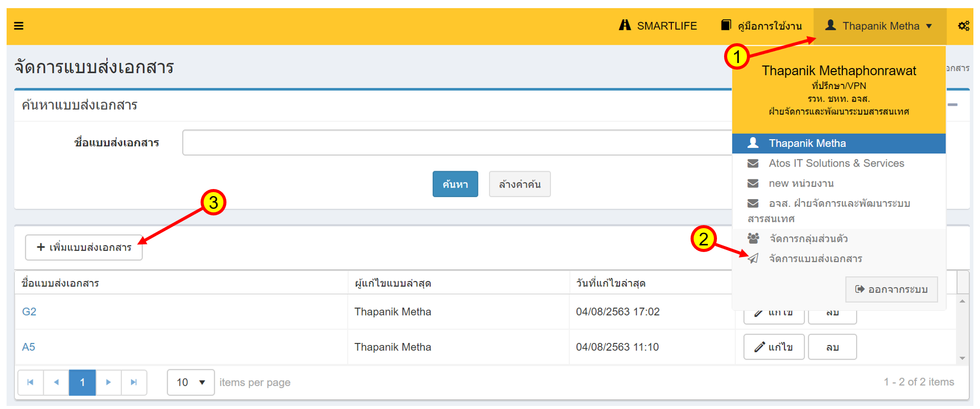Click the blue ค้นหา search button
980x409 pixels.
tap(455, 184)
